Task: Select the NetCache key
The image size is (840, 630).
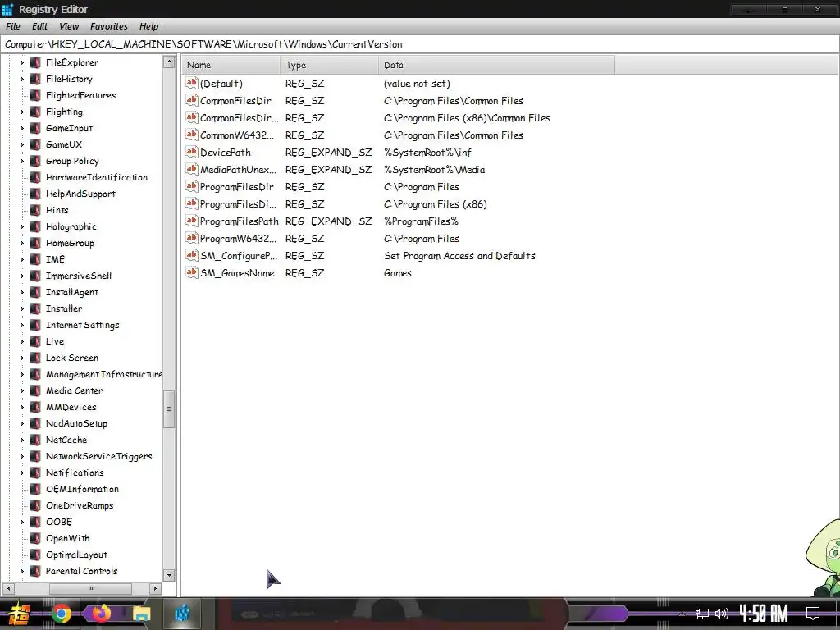Action: coord(66,440)
